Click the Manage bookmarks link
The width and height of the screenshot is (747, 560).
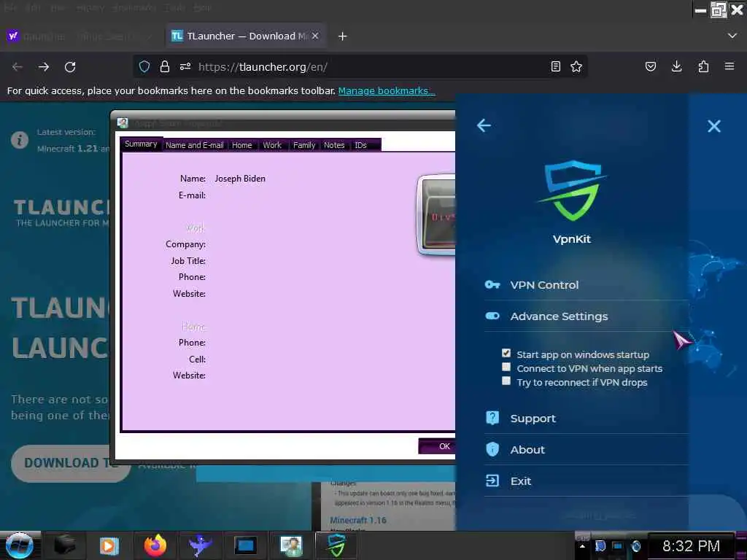(x=387, y=90)
